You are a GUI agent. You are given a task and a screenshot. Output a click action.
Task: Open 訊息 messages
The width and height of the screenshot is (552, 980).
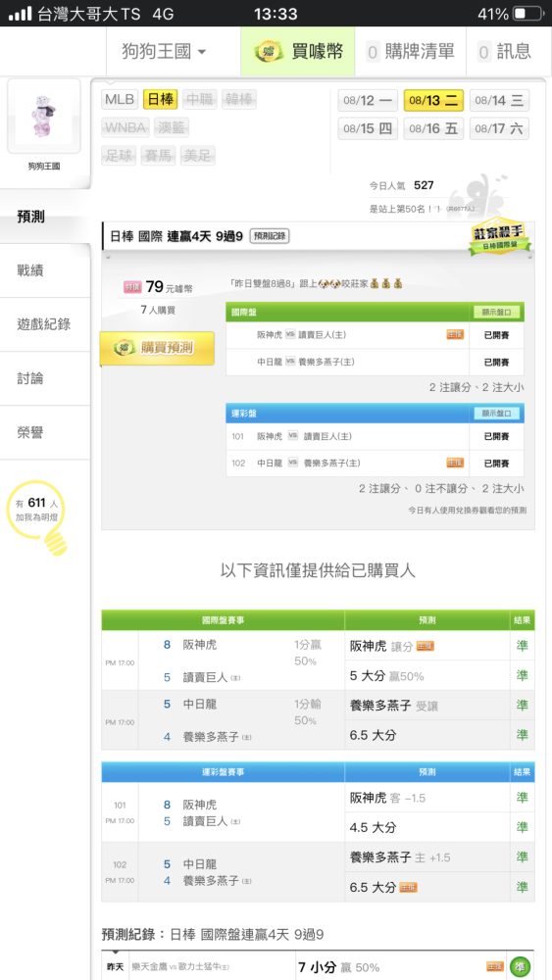(x=505, y=51)
